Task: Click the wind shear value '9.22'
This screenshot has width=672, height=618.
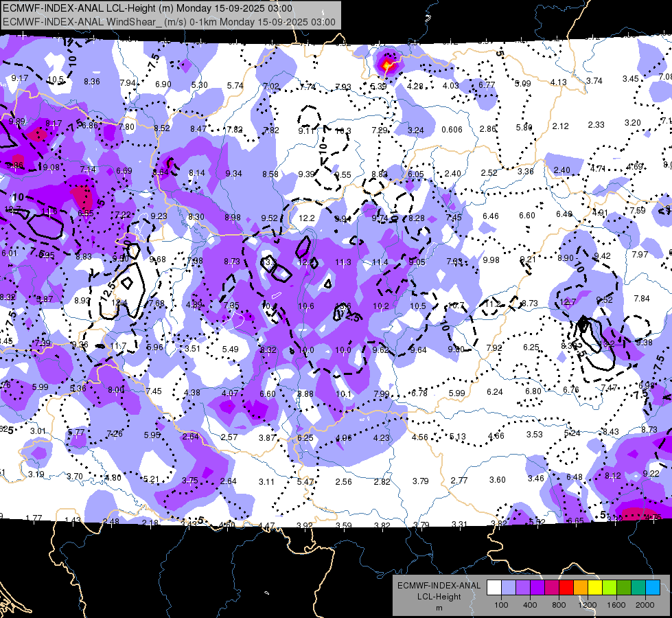Action: (x=651, y=474)
